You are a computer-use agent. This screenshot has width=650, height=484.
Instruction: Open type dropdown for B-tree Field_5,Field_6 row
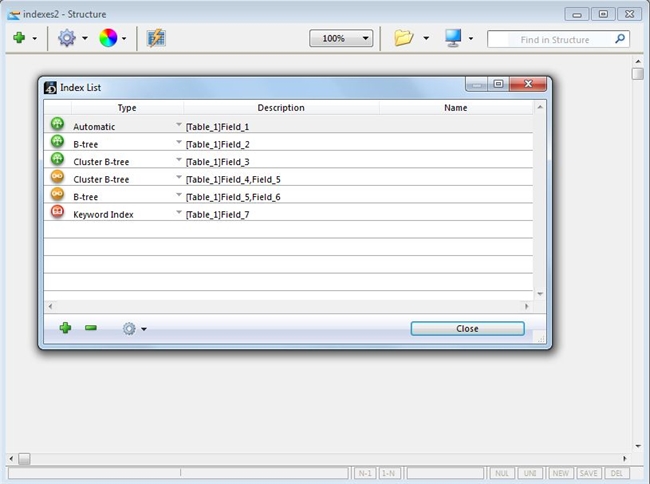[179, 195]
